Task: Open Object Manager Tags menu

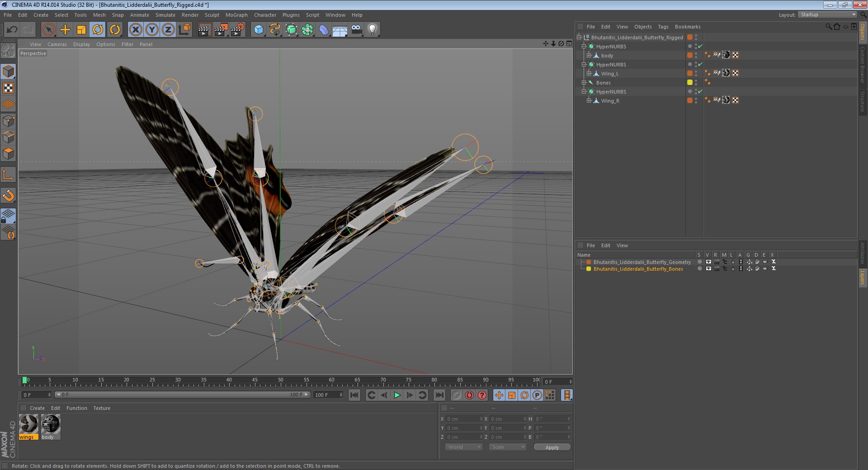Action: point(663,27)
